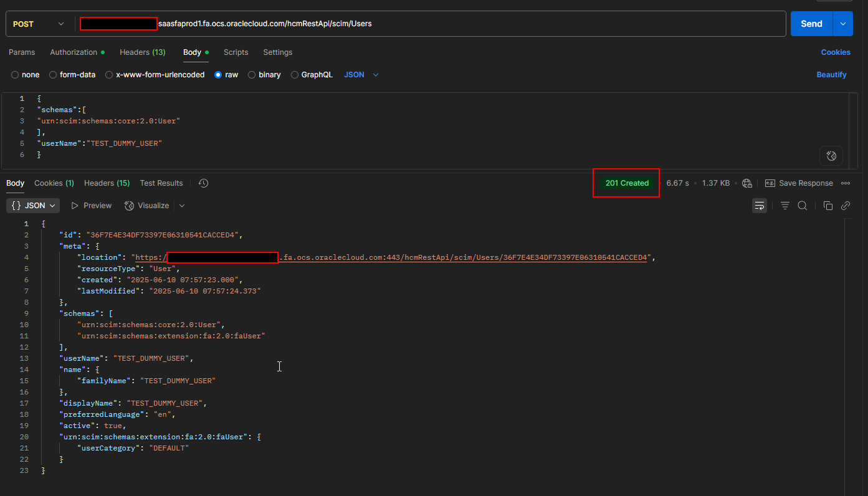Viewport: 868px width, 496px height.
Task: Click "urn:scim:schemas:core:2.0:User" in request body
Action: pos(108,121)
